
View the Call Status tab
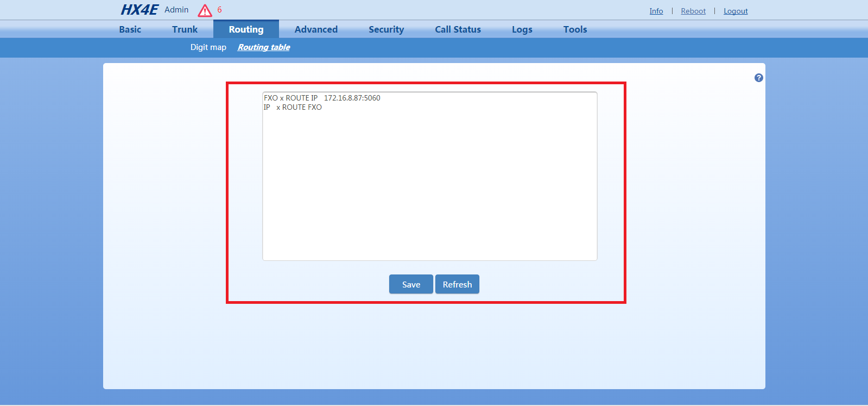(x=458, y=29)
